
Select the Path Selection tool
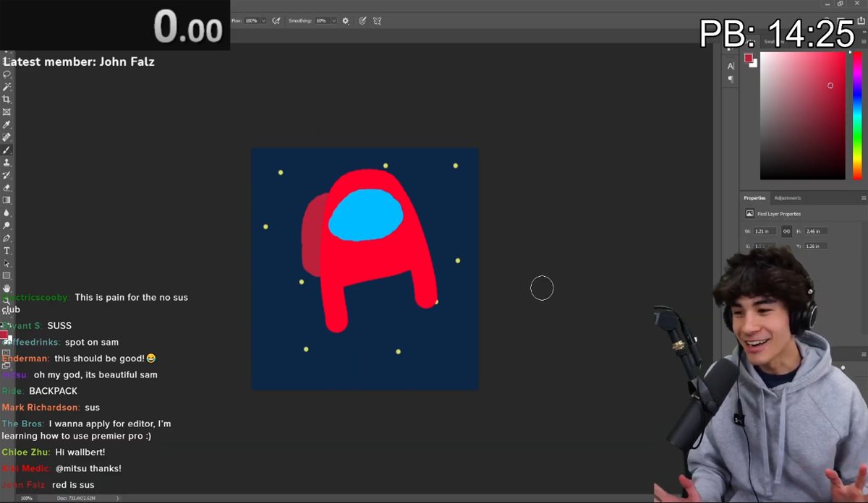tap(7, 264)
